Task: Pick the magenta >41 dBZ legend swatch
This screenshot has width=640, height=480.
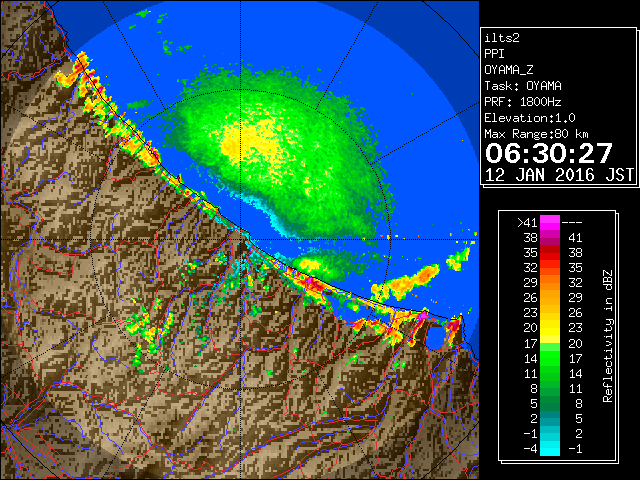Action: click(550, 222)
